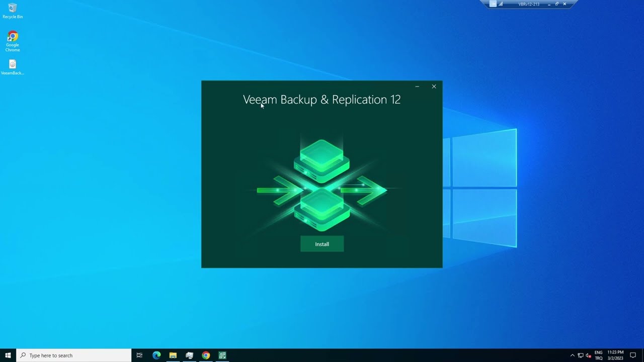The image size is (644, 362).
Task: Launch Microsoft Edge from the taskbar
Action: [x=156, y=355]
